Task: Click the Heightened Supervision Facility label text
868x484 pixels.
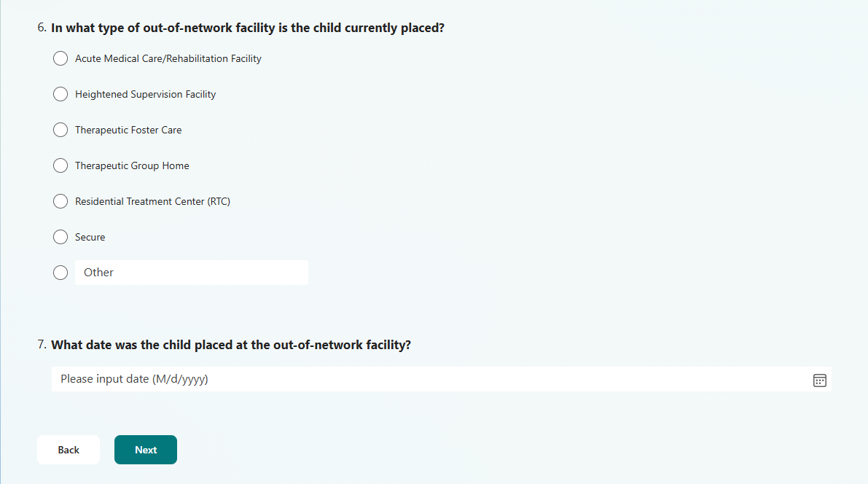Action: (x=145, y=94)
